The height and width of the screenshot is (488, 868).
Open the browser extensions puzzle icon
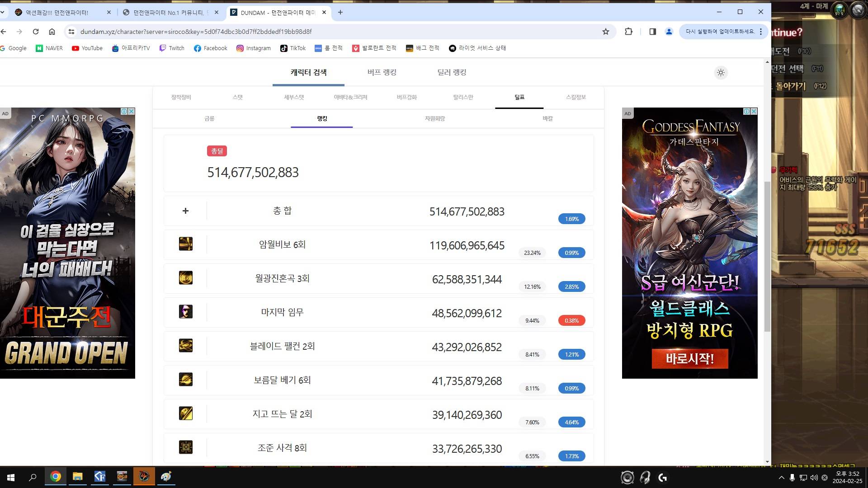pos(628,32)
